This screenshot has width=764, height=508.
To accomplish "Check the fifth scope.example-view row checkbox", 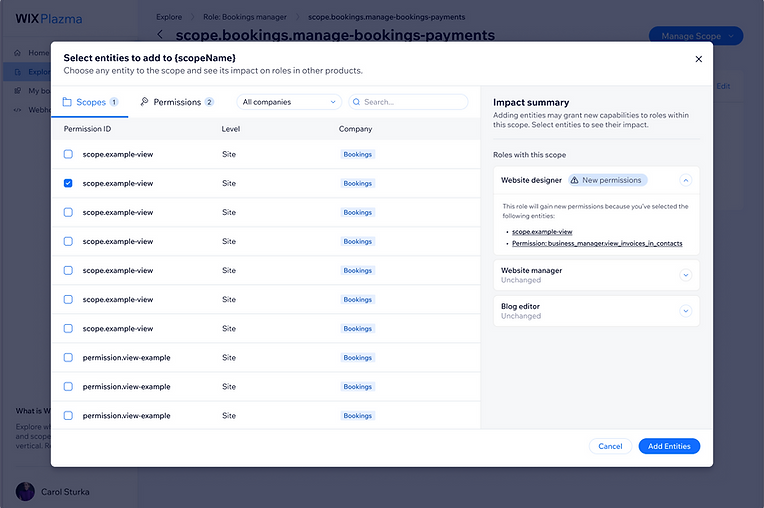I will (x=68, y=270).
